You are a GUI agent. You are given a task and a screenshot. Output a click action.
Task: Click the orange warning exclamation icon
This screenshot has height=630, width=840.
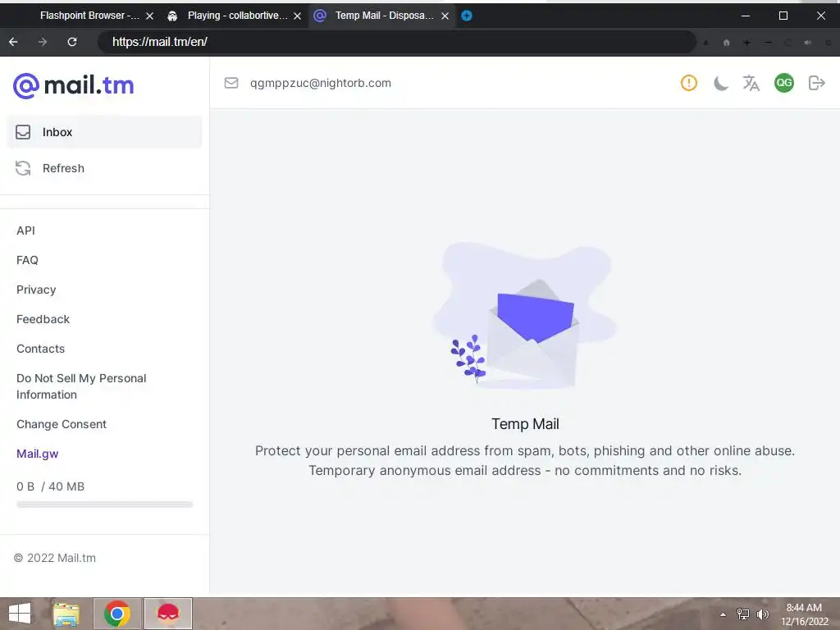[x=689, y=83]
